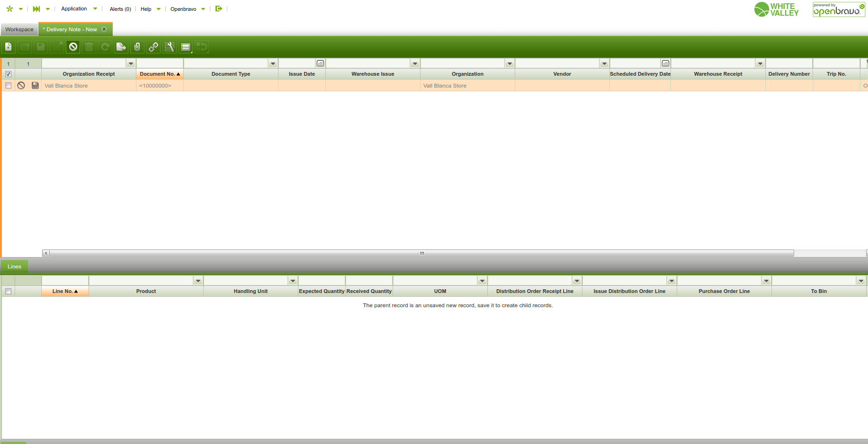Close the Delivery Note - New tab
The image size is (868, 444).
tap(104, 29)
